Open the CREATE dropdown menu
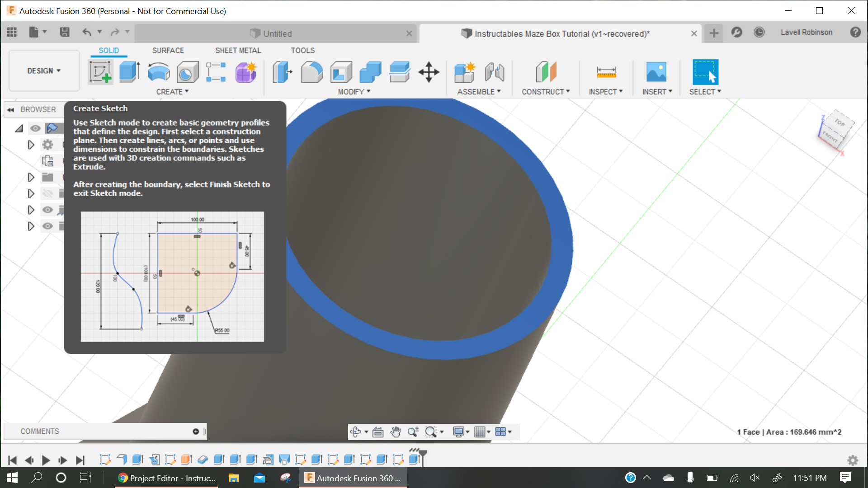 172,92
